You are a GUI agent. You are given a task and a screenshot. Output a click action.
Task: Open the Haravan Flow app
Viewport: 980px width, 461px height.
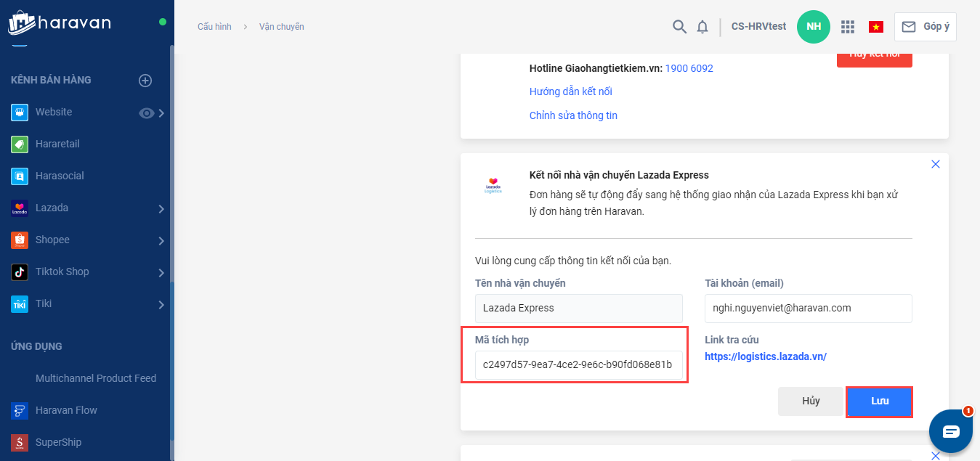click(x=66, y=410)
